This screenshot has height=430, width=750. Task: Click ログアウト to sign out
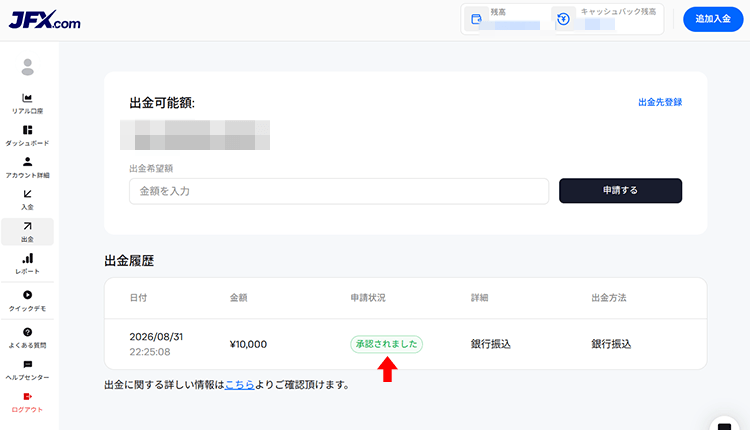coord(27,402)
